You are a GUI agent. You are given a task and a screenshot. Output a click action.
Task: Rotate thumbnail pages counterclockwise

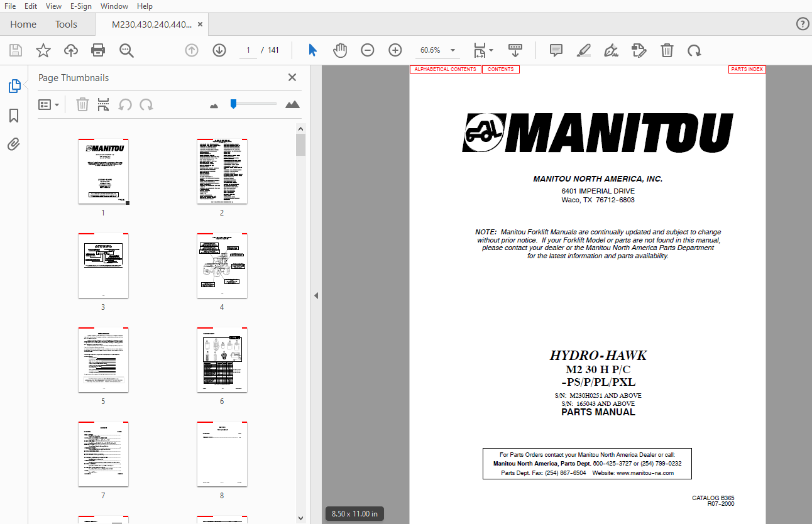(125, 105)
